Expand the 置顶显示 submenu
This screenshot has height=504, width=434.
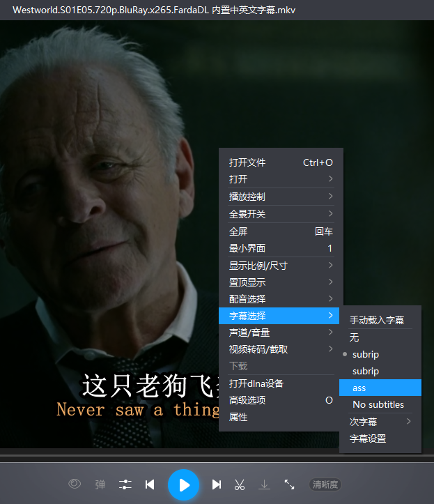281,282
